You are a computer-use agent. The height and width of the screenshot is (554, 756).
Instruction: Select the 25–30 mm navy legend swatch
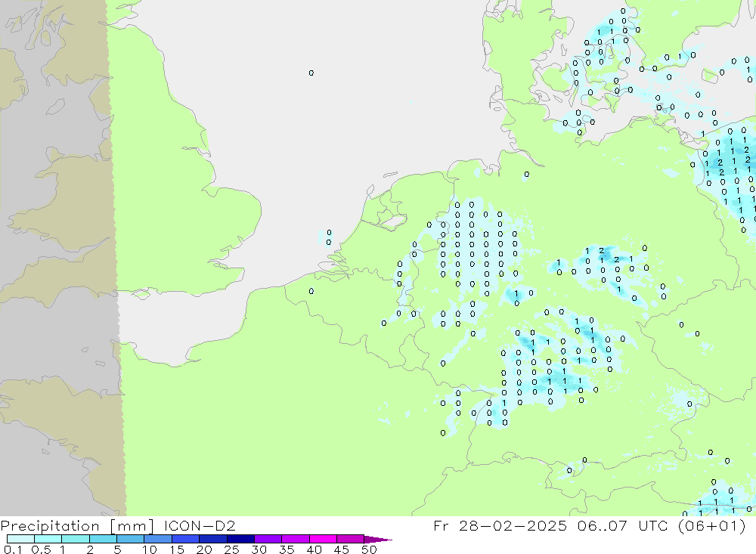(x=240, y=539)
